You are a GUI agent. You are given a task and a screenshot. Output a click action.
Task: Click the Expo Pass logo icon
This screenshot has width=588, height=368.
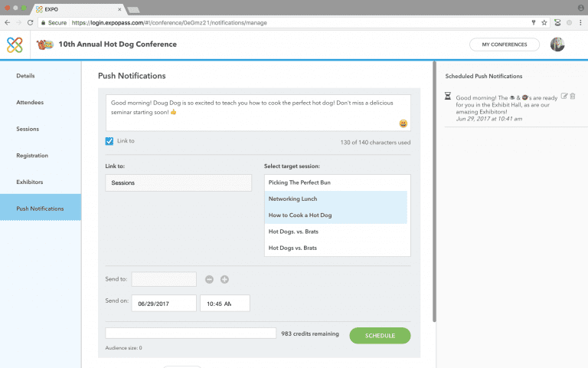tap(15, 44)
